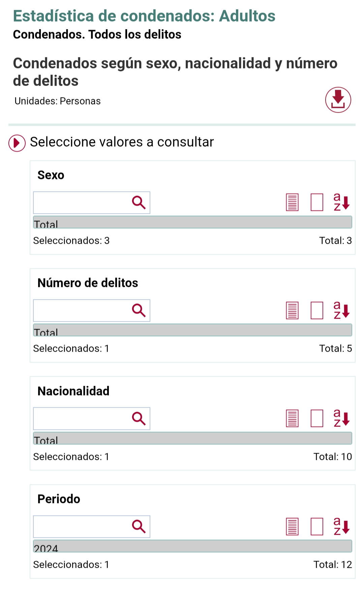
Task: Focus the Nacionalidad search box
Action: point(82,418)
